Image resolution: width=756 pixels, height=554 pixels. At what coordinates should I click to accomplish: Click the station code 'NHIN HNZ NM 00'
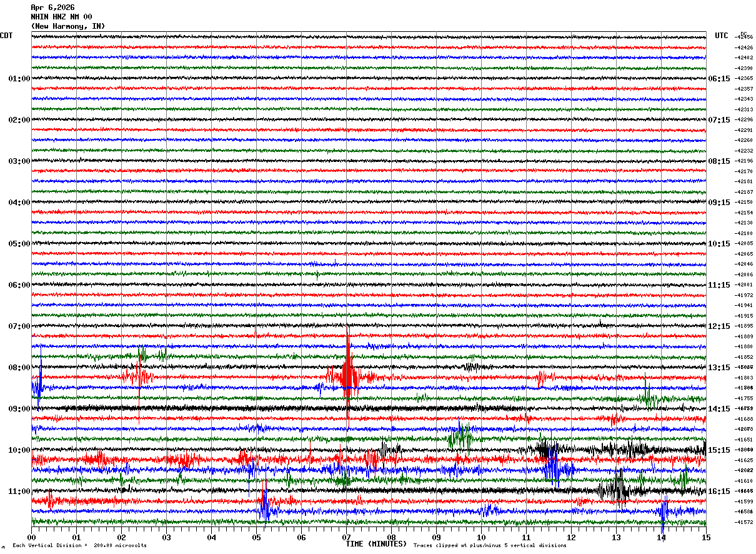coord(61,17)
